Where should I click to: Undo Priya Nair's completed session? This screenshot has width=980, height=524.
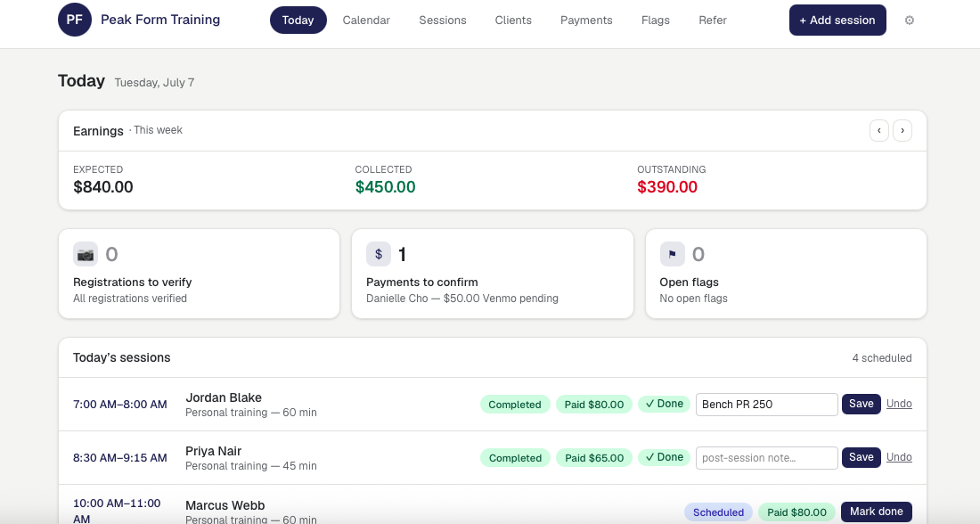[x=899, y=457]
